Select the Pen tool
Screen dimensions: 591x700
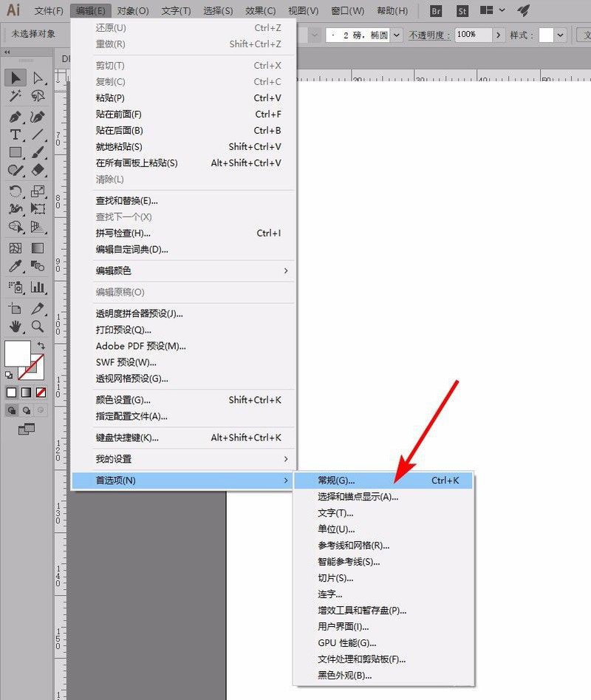[x=16, y=117]
